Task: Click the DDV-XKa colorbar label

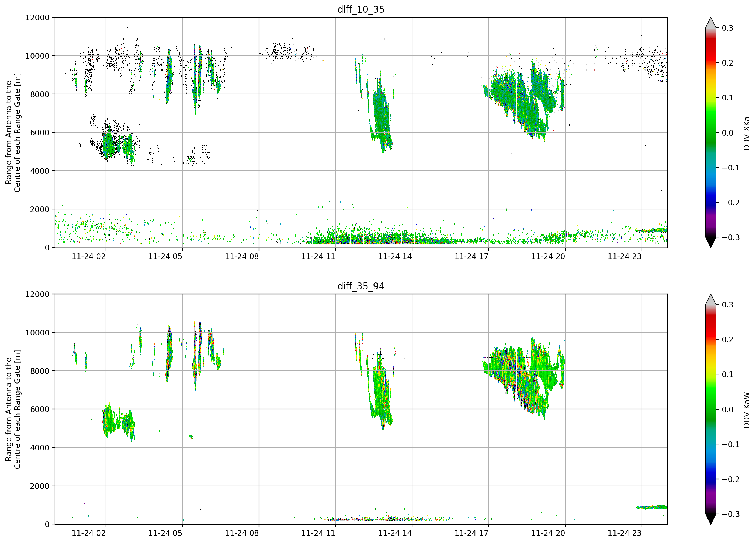Action: point(746,133)
